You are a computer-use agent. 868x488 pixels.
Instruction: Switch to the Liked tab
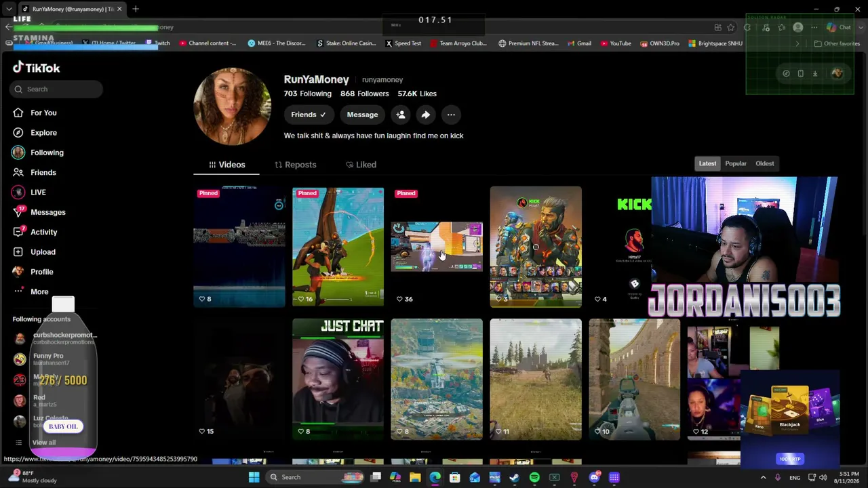click(x=361, y=165)
